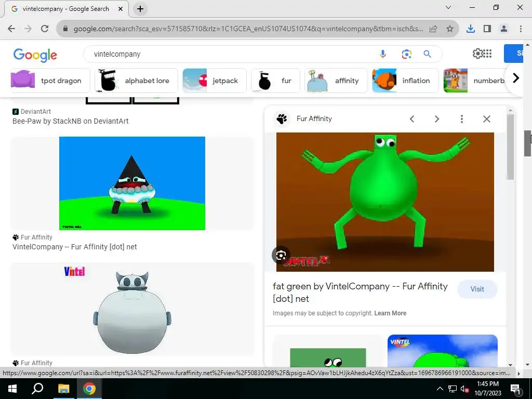The image size is (532, 399).
Task: Open Chrome three-dot menu
Action: [521, 29]
